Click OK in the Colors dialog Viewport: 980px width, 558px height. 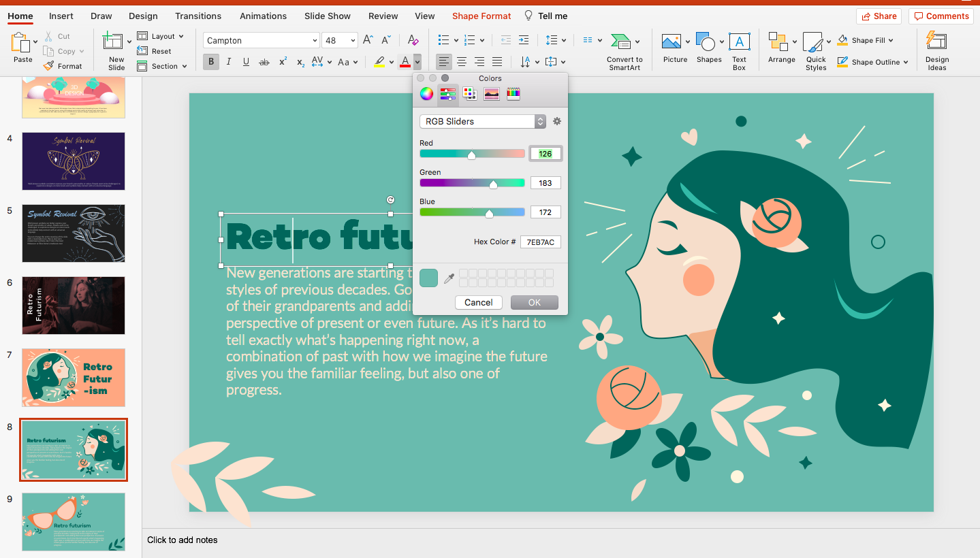point(535,302)
